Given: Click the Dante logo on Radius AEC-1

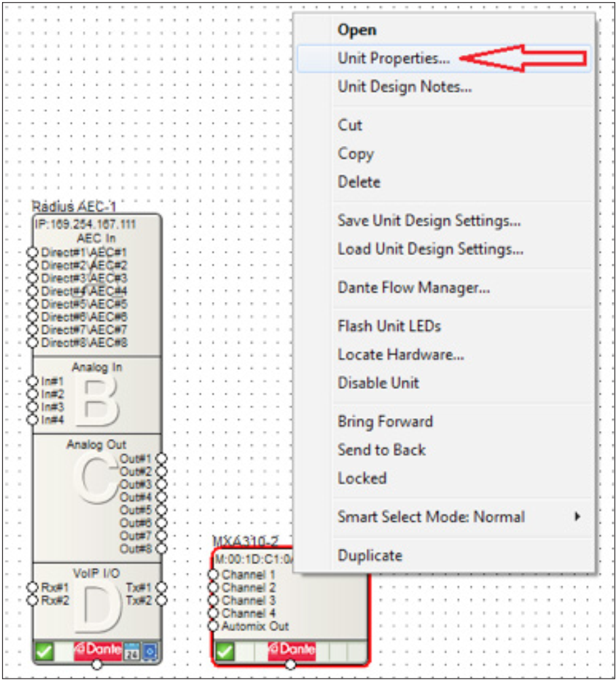Looking at the screenshot, I should click(98, 649).
